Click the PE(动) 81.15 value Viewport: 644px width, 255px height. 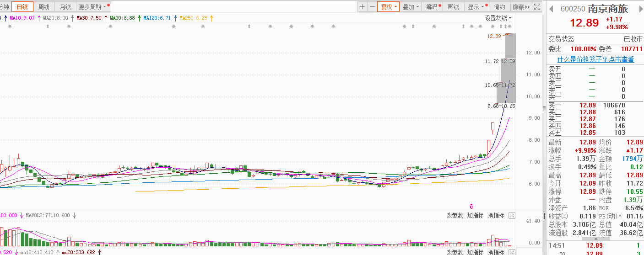(635, 216)
